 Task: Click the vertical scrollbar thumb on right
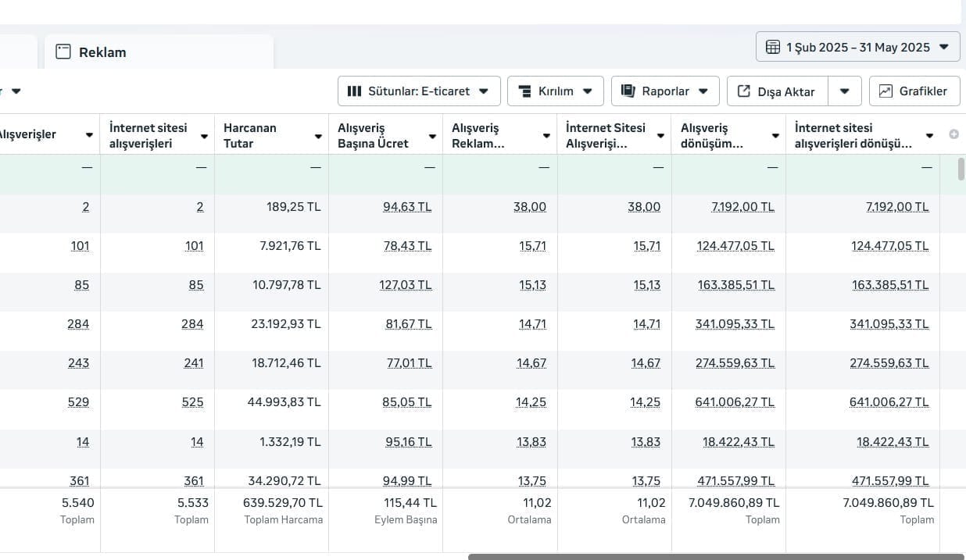961,169
